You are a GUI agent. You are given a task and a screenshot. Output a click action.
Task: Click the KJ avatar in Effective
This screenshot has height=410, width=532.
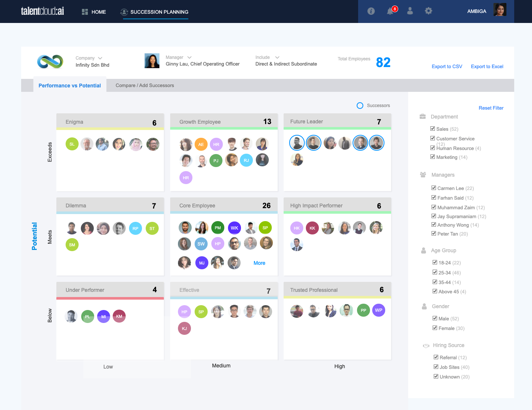(184, 329)
